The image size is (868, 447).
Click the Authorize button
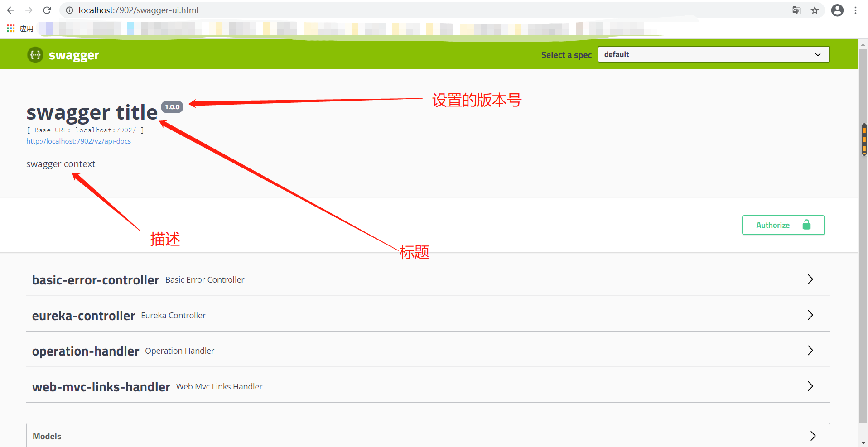773,225
